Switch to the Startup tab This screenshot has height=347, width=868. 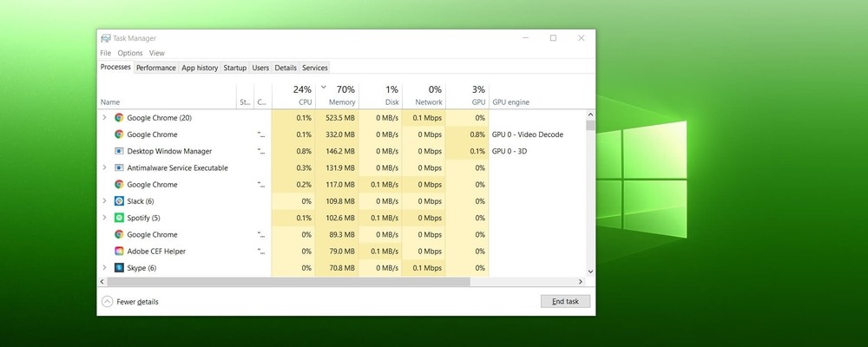(234, 68)
